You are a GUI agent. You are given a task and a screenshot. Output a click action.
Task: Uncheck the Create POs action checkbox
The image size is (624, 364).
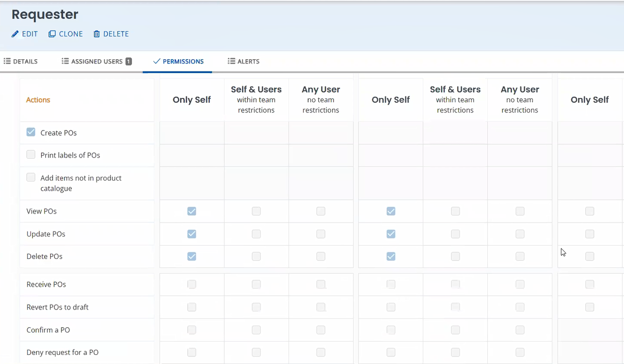coord(31,132)
